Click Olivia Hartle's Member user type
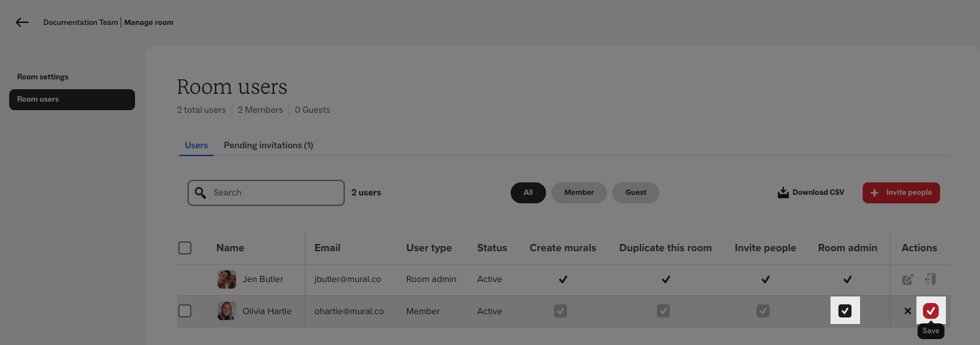 pyautogui.click(x=423, y=311)
